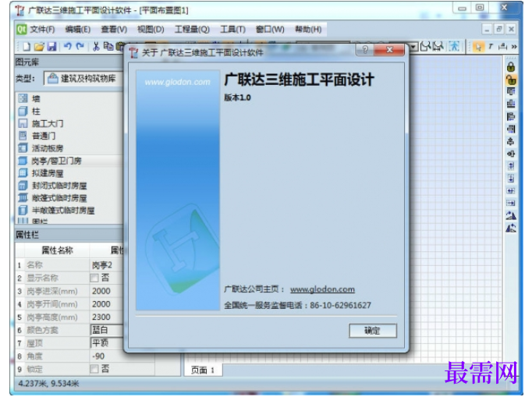The width and height of the screenshot is (532, 397).
Task: Select the Text T tool
Action: pos(491,47)
